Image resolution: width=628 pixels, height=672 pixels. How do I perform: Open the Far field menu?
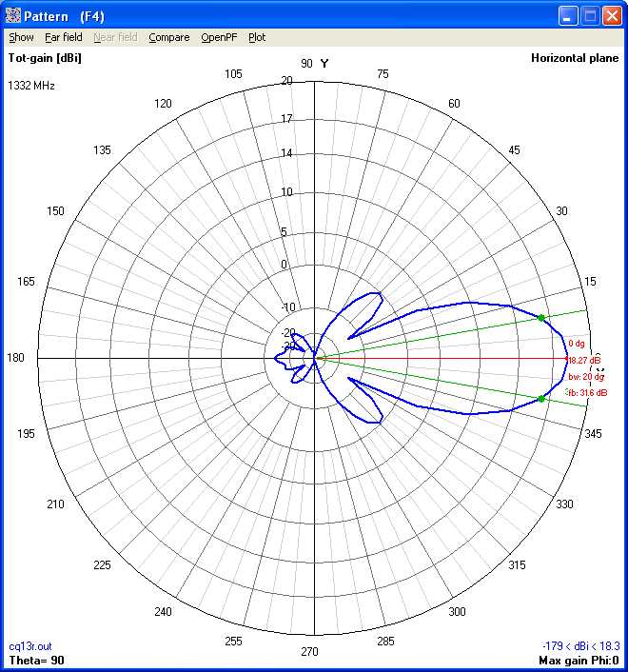[64, 37]
